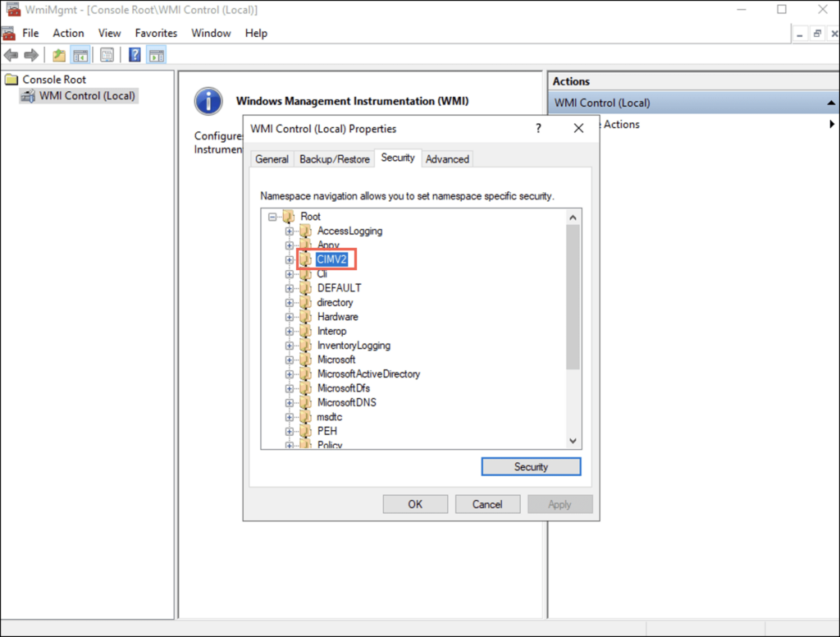840x637 pixels.
Task: Expand the CIMV2 namespace
Action: pos(290,259)
